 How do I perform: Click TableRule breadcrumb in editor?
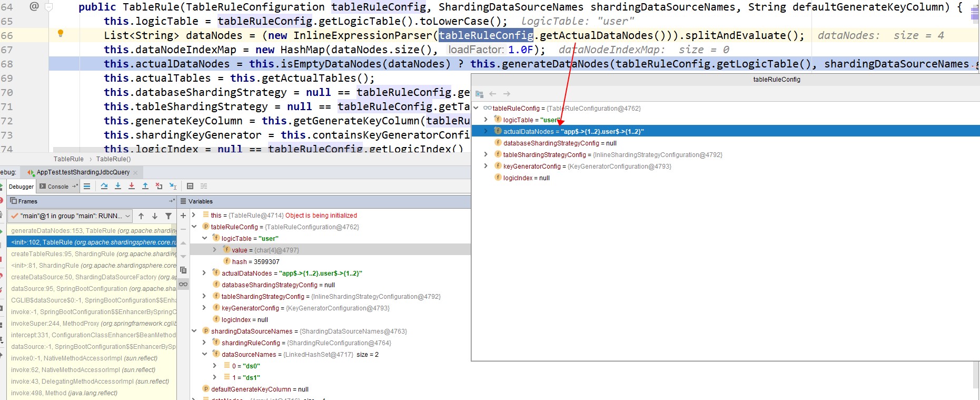coord(68,159)
